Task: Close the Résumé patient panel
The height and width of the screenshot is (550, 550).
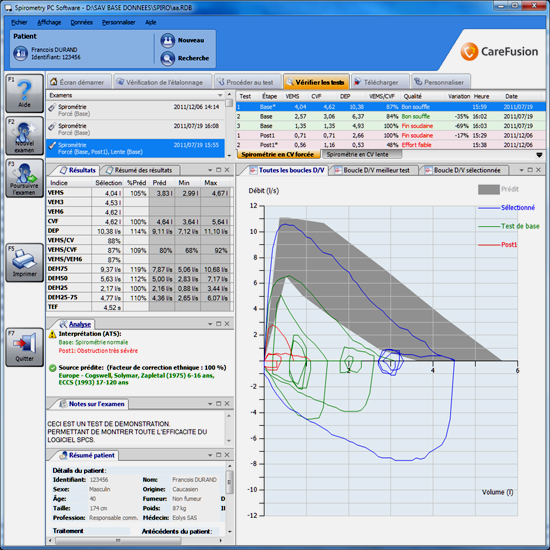Action: [227, 455]
